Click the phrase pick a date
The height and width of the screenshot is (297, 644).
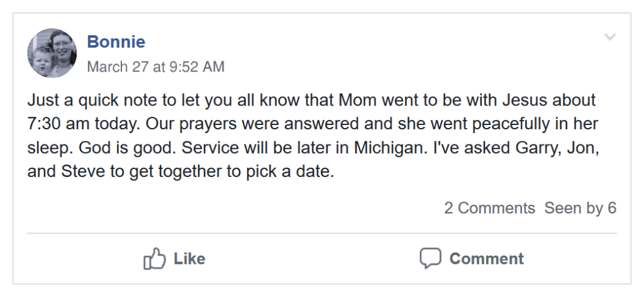[290, 172]
